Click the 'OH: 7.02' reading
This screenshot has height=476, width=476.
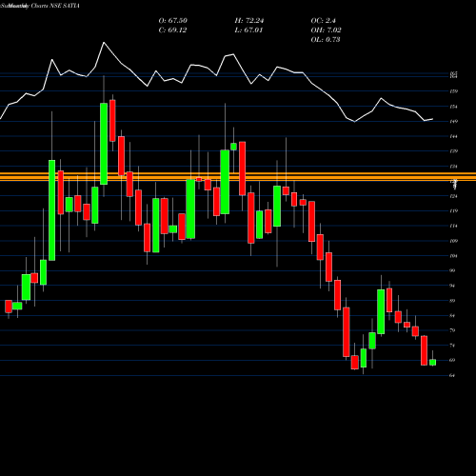326,30
